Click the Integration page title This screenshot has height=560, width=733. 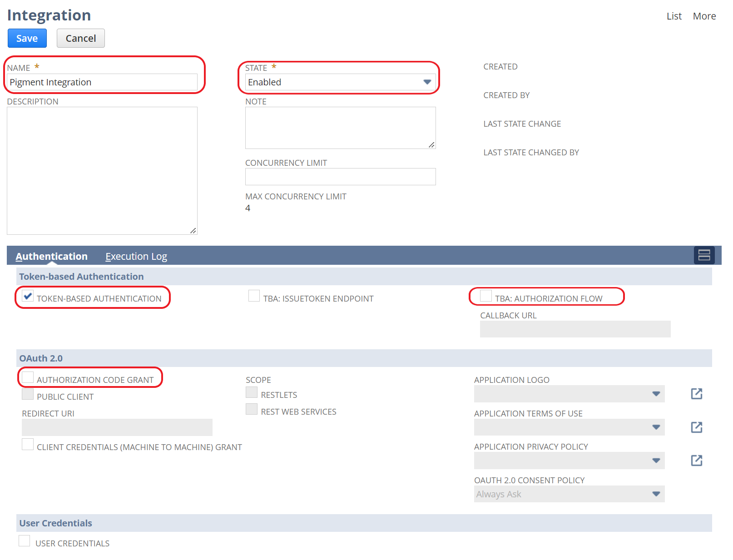(x=49, y=15)
